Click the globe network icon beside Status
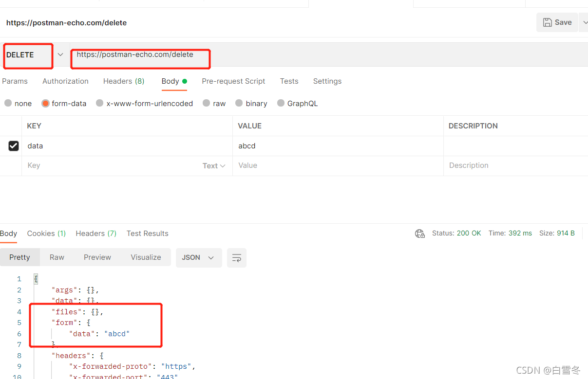Viewport: 588px width, 379px height. (419, 234)
